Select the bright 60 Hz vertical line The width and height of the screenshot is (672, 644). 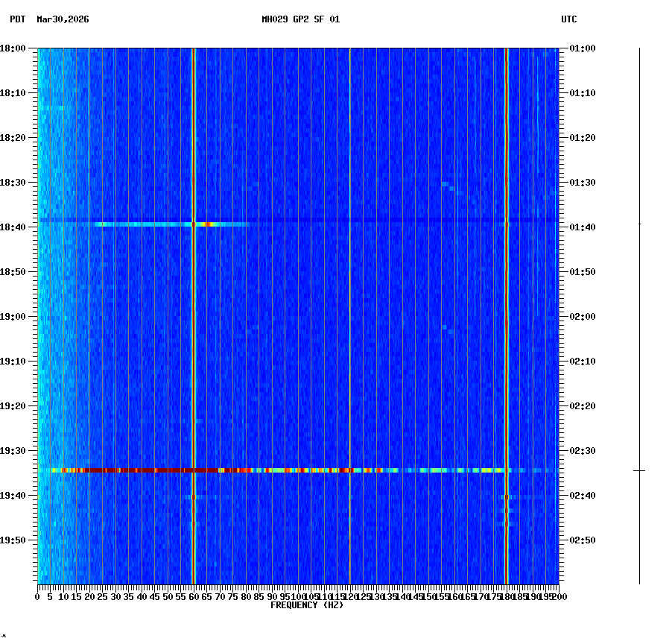tap(194, 298)
